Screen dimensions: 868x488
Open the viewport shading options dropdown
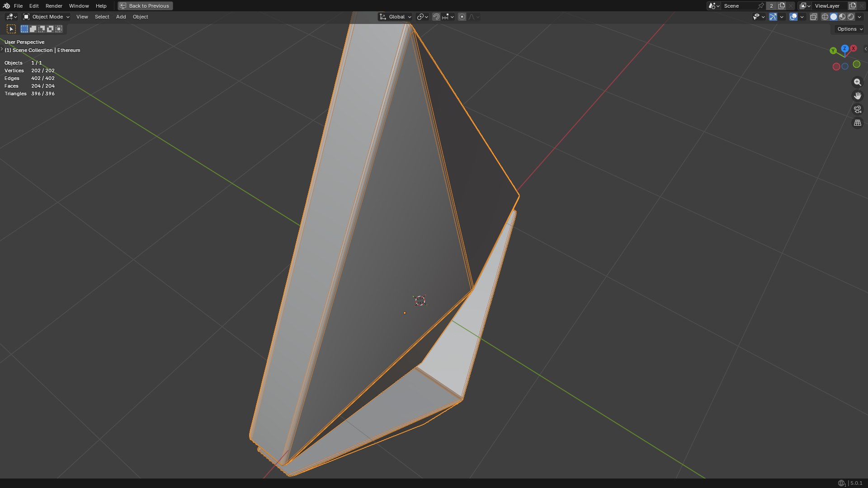point(859,17)
